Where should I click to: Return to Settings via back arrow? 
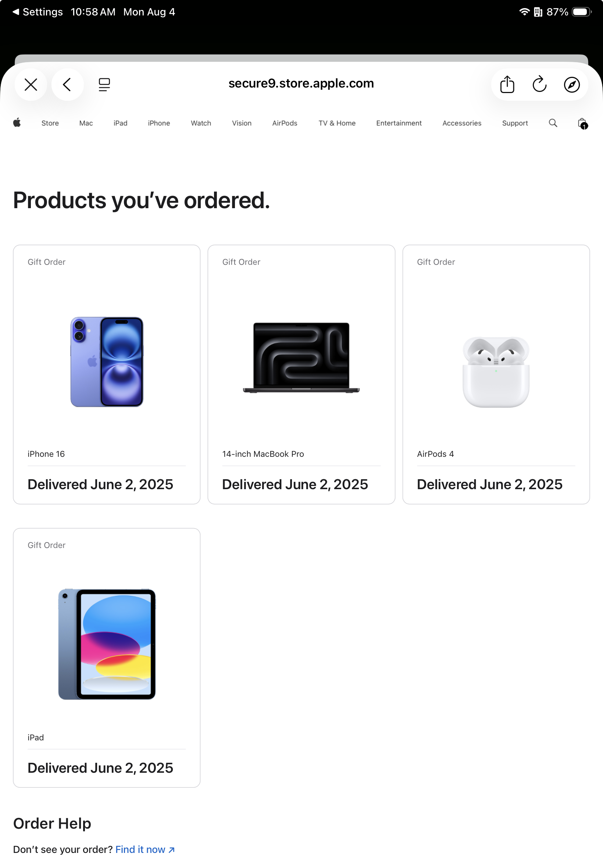[x=37, y=12]
